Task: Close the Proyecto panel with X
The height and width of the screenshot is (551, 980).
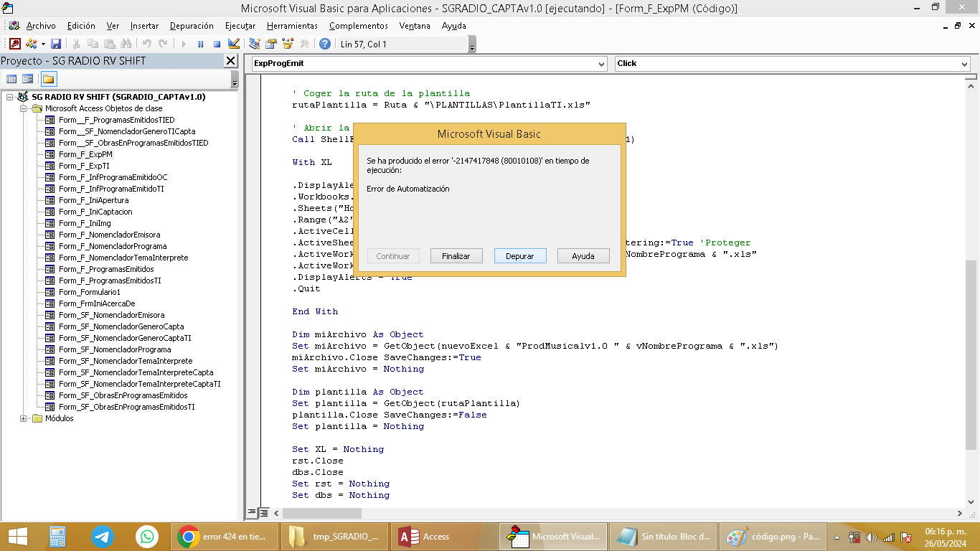Action: point(231,61)
